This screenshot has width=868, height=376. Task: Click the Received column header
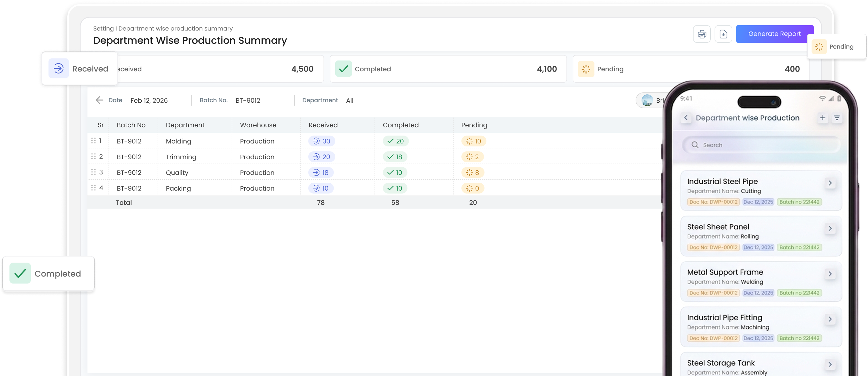(323, 125)
